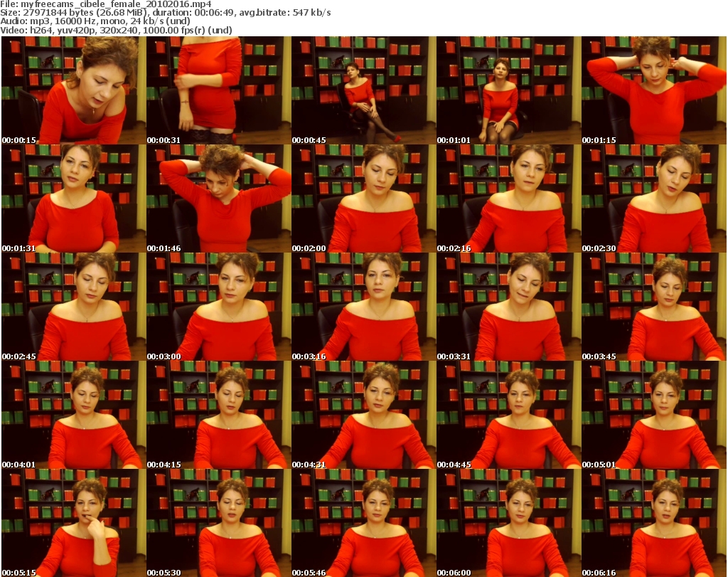Choose the thumbnail stamped 00:04:01
The width and height of the screenshot is (728, 577).
[x=73, y=415]
